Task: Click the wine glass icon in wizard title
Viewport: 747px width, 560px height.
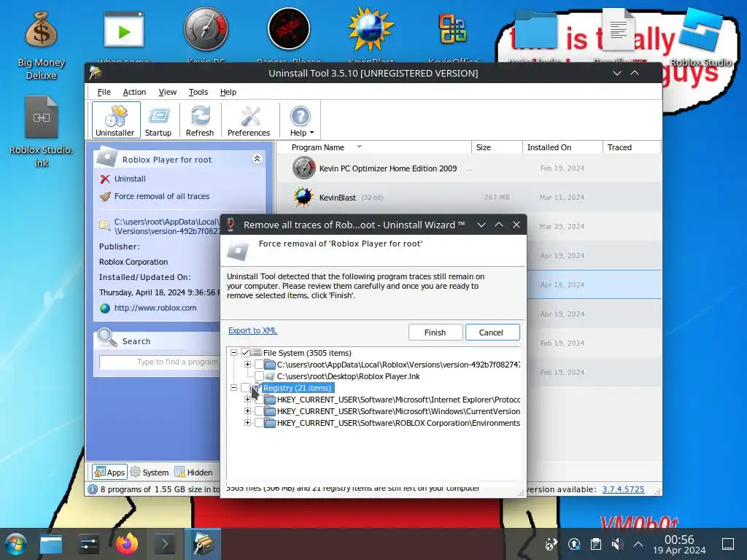Action: point(231,225)
